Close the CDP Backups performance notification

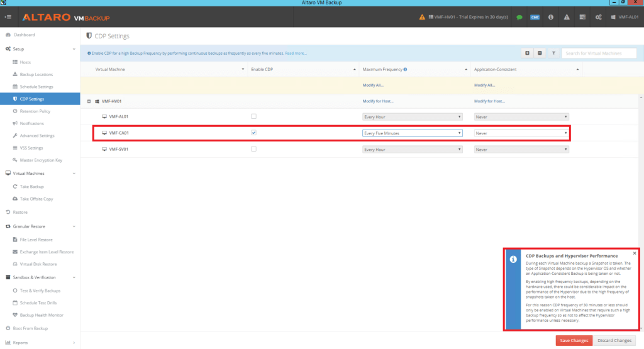[635, 253]
